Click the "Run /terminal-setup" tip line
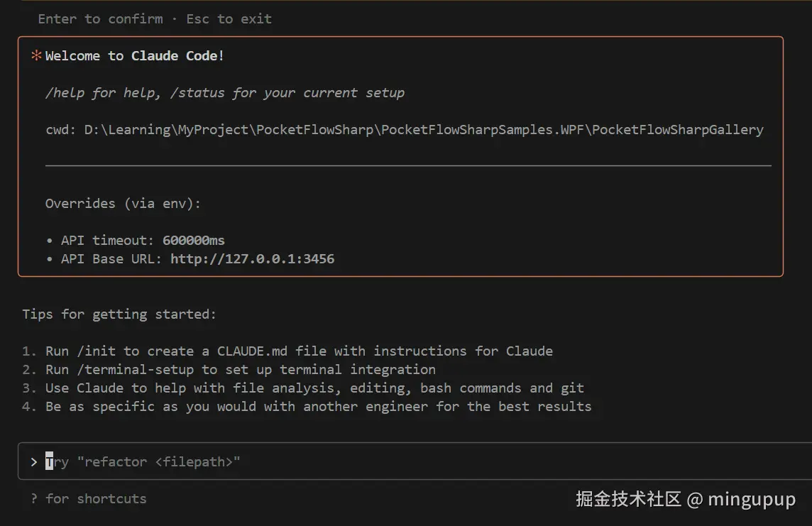812x526 pixels. [240, 370]
